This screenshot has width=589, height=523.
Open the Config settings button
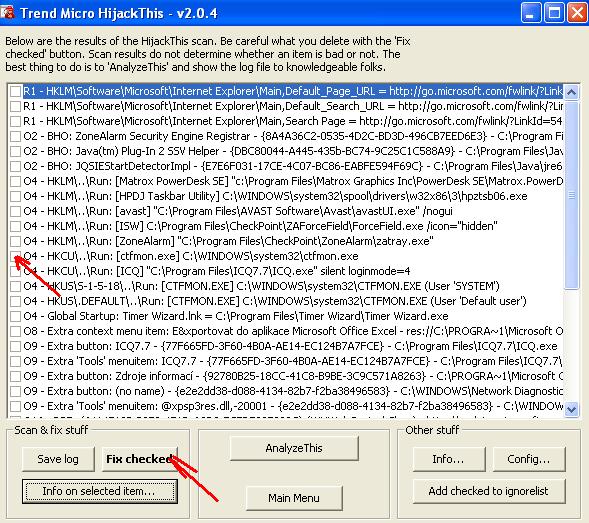coord(529,459)
